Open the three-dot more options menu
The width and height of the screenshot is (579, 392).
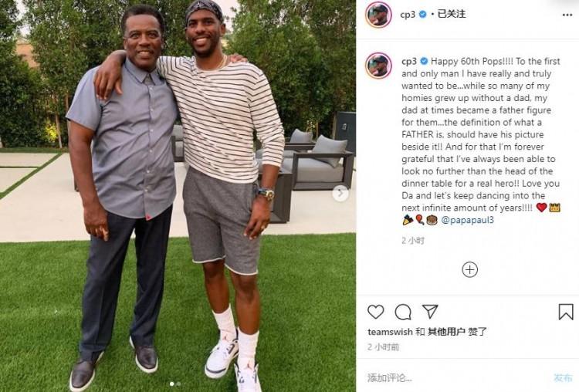[x=567, y=15]
